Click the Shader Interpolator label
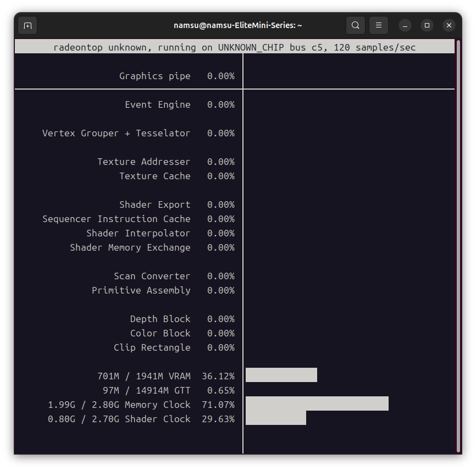Viewport: 476px width, 470px height. coord(139,233)
